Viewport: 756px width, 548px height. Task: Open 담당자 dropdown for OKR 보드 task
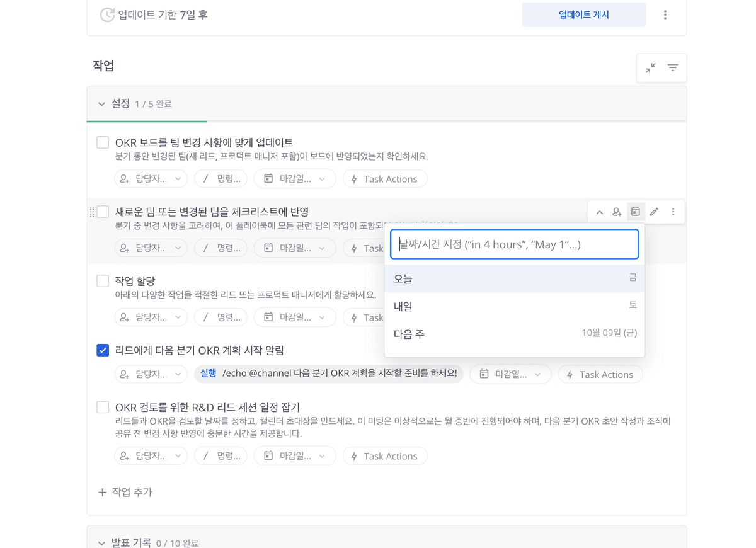pyautogui.click(x=151, y=179)
